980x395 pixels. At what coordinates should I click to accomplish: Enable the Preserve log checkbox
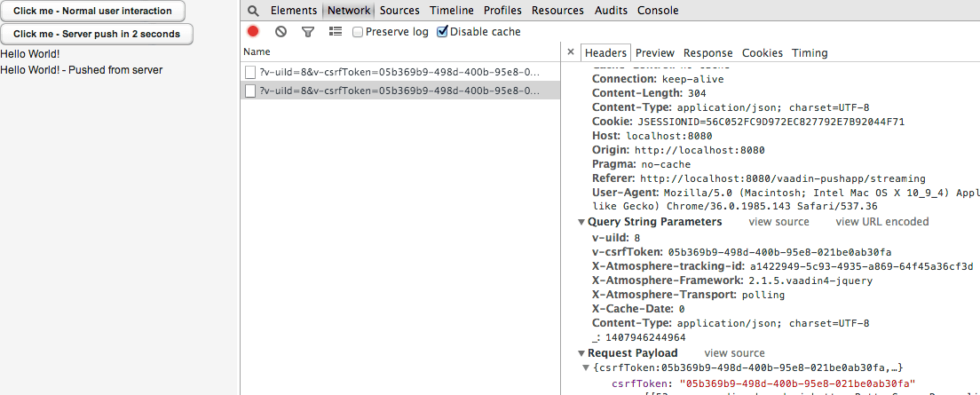pyautogui.click(x=358, y=32)
